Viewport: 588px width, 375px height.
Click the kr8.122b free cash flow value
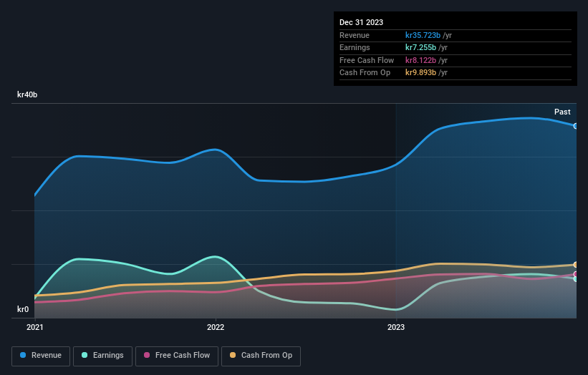(x=420, y=60)
